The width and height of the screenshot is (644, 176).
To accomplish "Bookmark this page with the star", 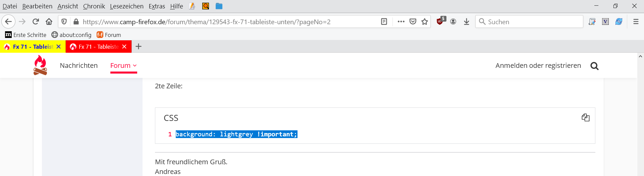I will (425, 22).
